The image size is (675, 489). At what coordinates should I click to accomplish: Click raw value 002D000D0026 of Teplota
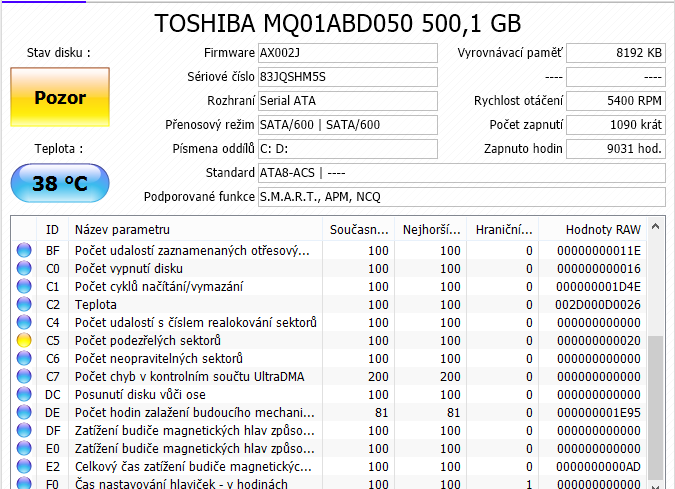[x=598, y=305]
